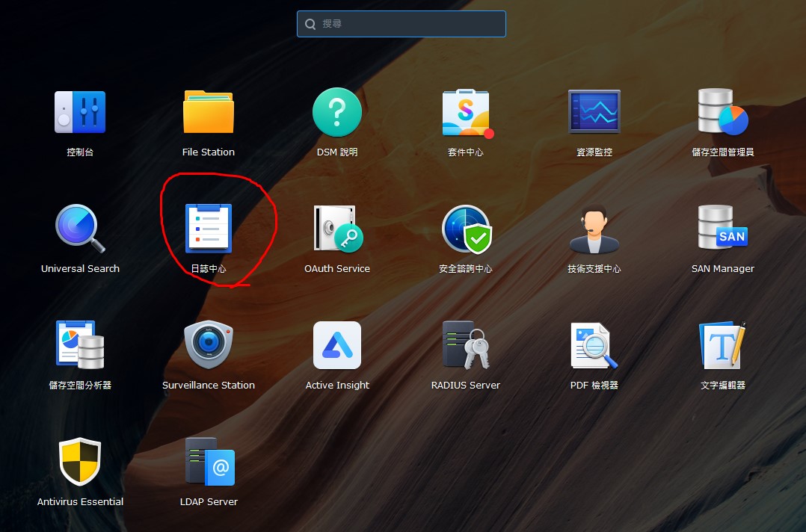
Task: Launch RADIUS Server
Action: (466, 346)
